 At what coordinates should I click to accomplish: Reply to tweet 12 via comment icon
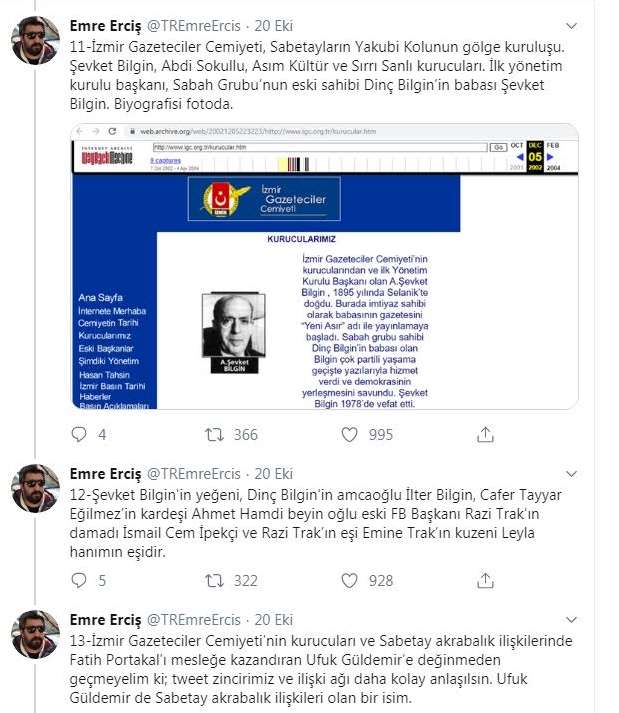point(79,580)
